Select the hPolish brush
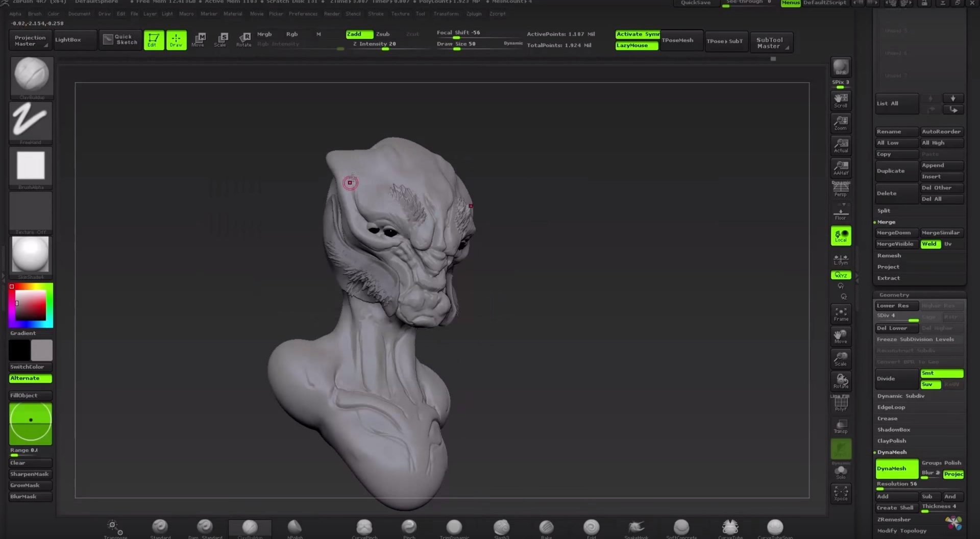 (295, 528)
